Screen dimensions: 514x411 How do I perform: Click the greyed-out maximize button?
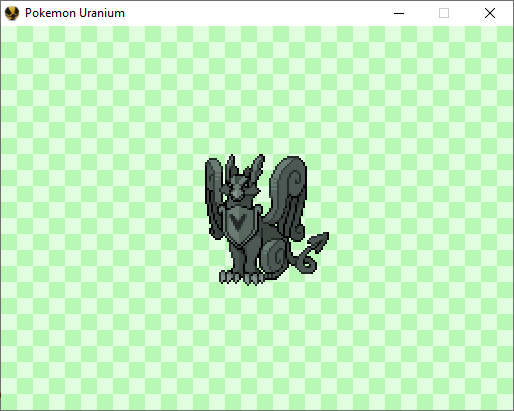click(x=444, y=13)
